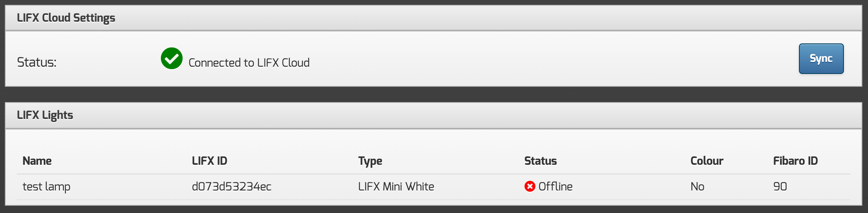Click the red offline status icon
The image size is (868, 213).
click(x=530, y=186)
